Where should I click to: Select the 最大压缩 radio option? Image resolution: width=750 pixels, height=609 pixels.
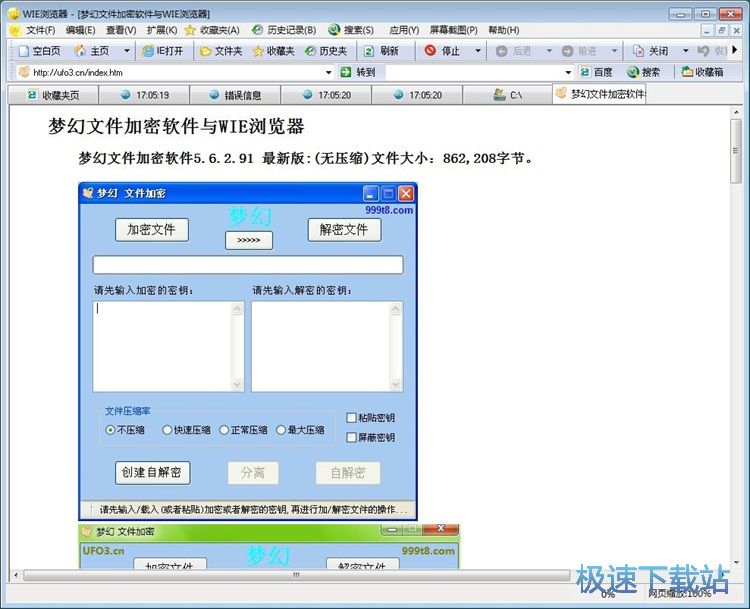click(281, 430)
